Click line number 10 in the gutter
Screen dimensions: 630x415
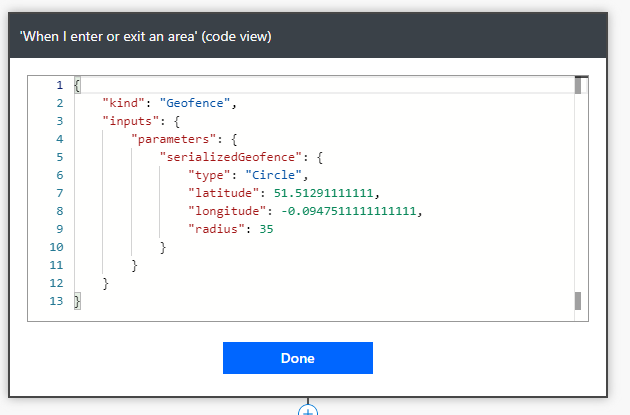56,247
